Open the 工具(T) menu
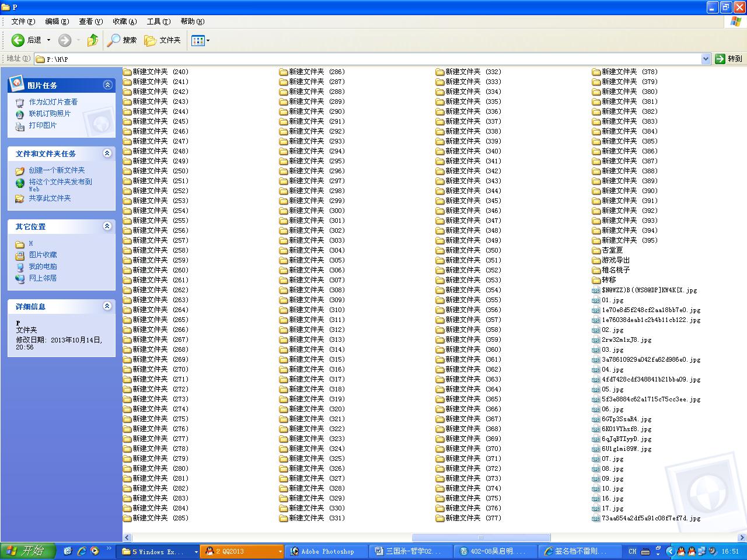Screen dimensions: 747x560 [x=158, y=22]
